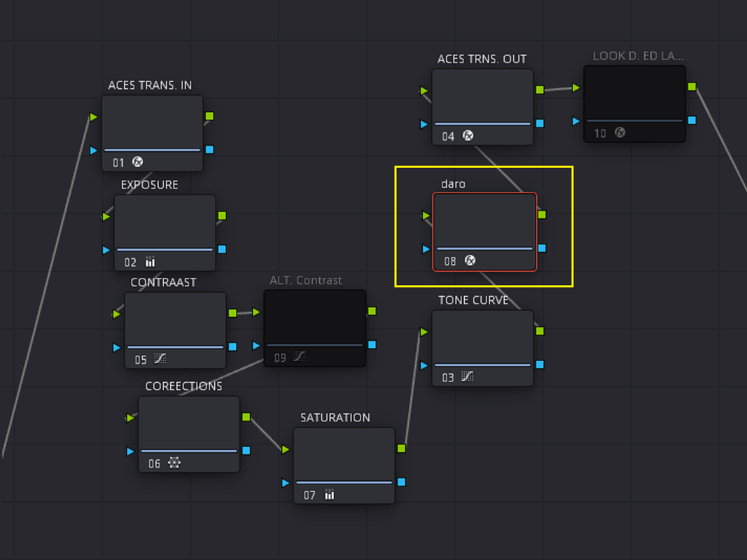Select the ACES TRANS. IN node 01
Screen dimensions: 747x560
pyautogui.click(x=153, y=133)
